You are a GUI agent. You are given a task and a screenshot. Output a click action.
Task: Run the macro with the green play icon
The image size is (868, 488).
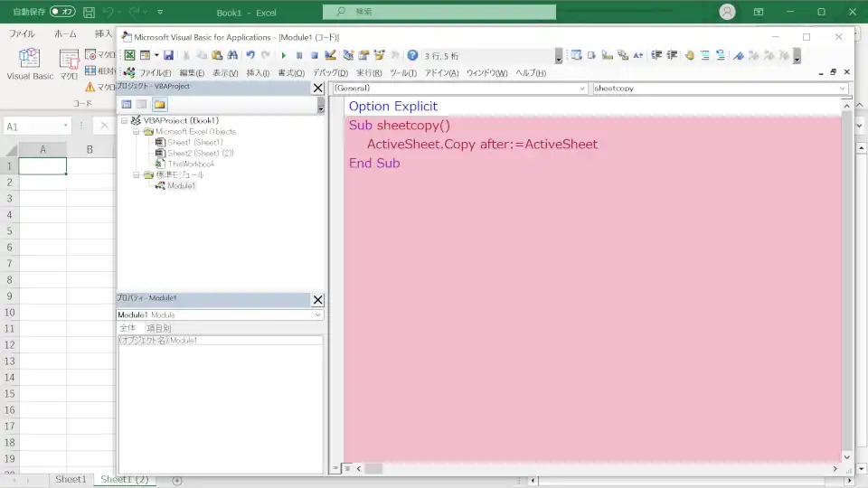(x=284, y=55)
